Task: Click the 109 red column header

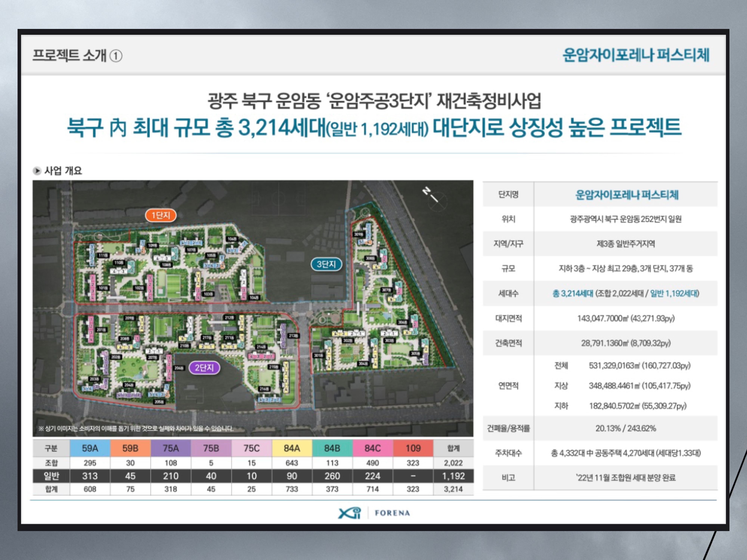Action: coord(413,448)
